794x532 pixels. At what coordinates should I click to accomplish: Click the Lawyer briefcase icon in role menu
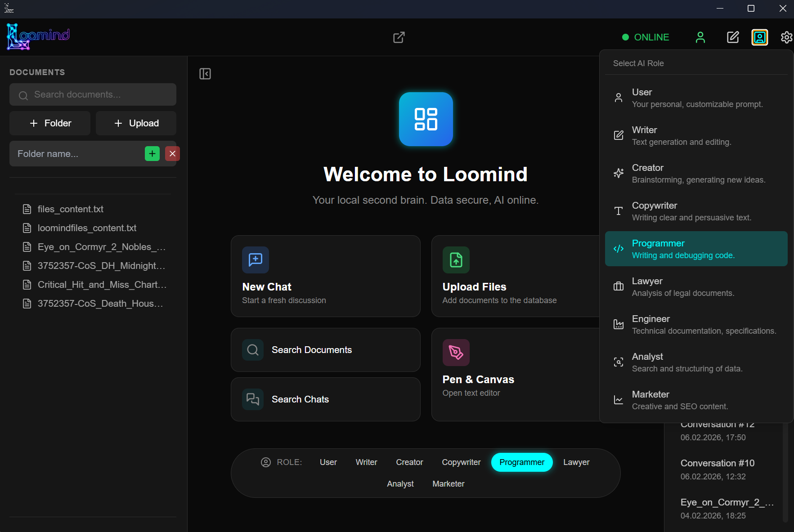(x=619, y=286)
